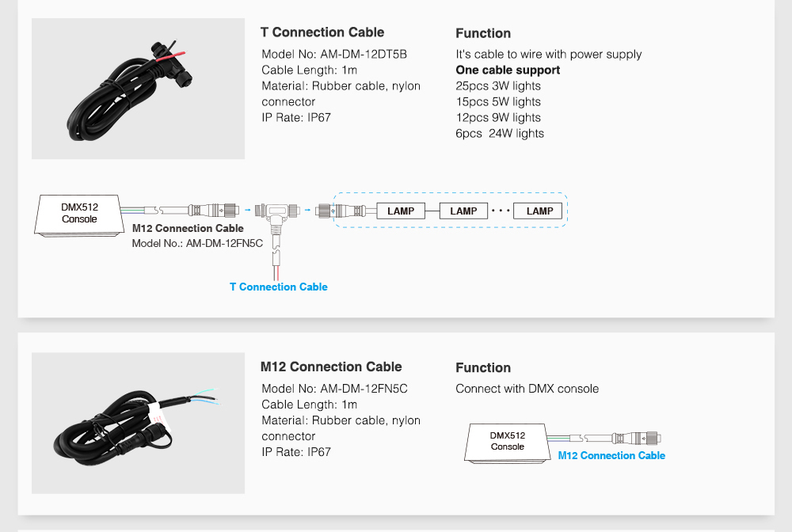Click the first LAMP box
Viewport: 792px width, 532px height.
pos(401,211)
